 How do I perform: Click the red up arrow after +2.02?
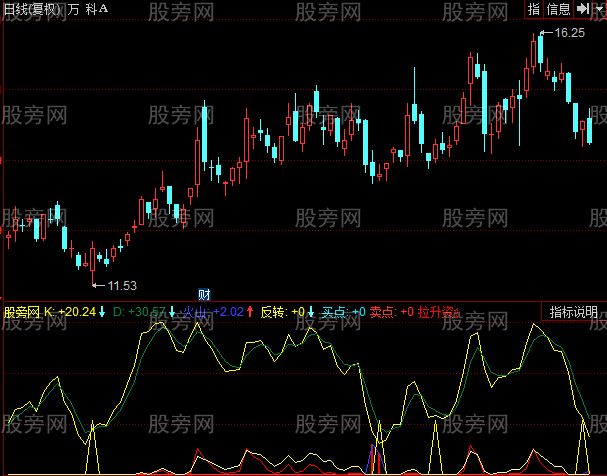click(249, 312)
